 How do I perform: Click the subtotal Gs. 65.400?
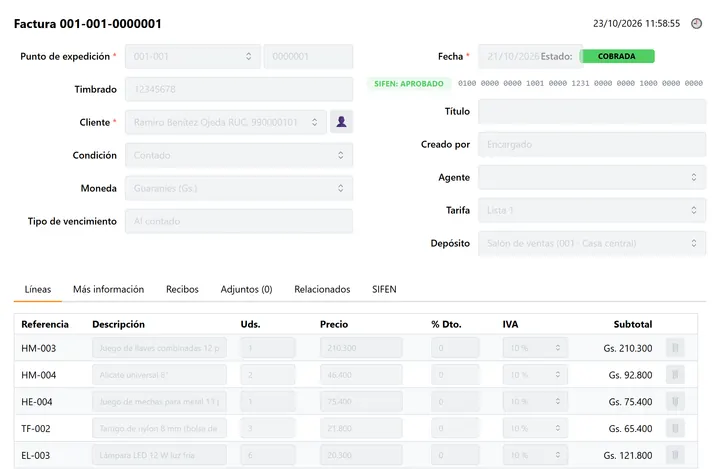coord(630,429)
